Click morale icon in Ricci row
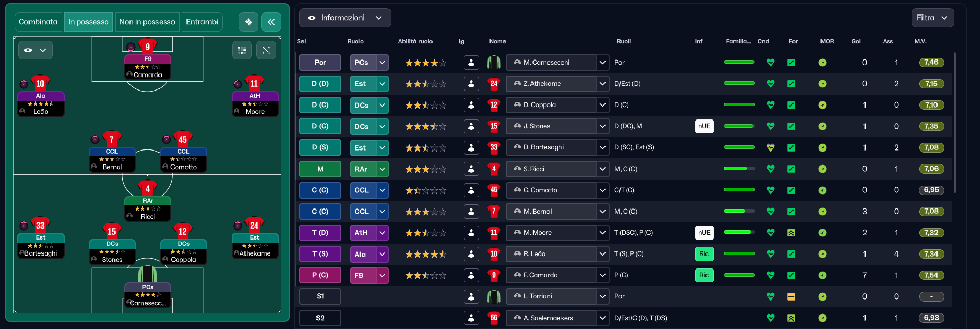Screen dimensions: 980x329 [x=823, y=169]
